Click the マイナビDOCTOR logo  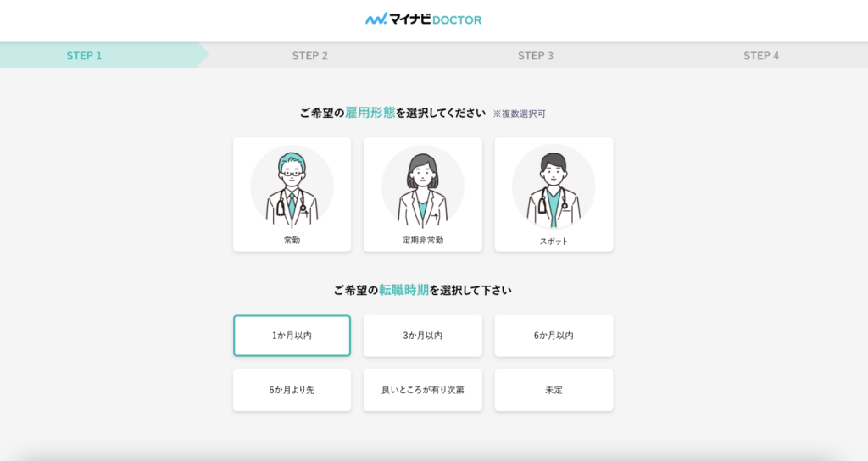[x=423, y=19]
